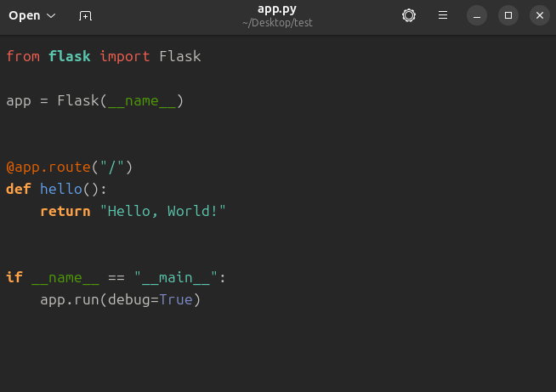556x392 pixels.
Task: Click 'Flask' class name on import line
Action: [x=180, y=56]
